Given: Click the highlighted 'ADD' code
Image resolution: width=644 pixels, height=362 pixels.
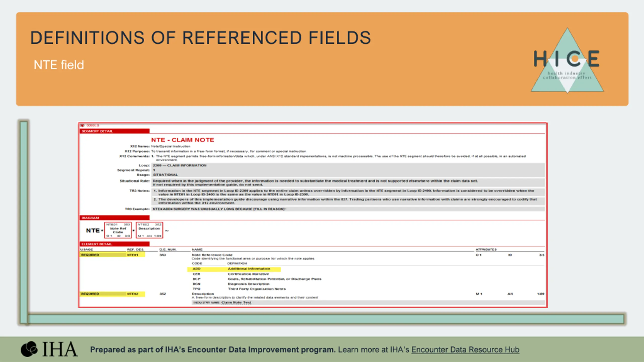Looking at the screenshot, I should tap(196, 269).
